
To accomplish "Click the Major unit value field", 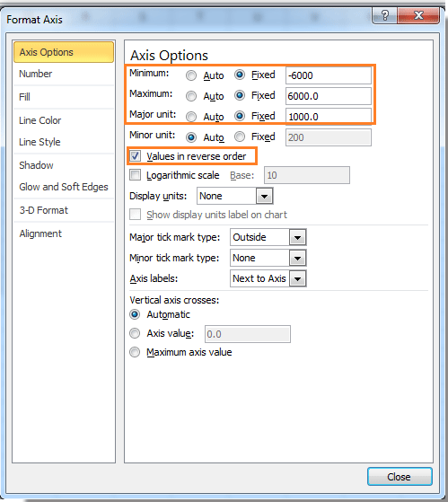I will point(329,116).
